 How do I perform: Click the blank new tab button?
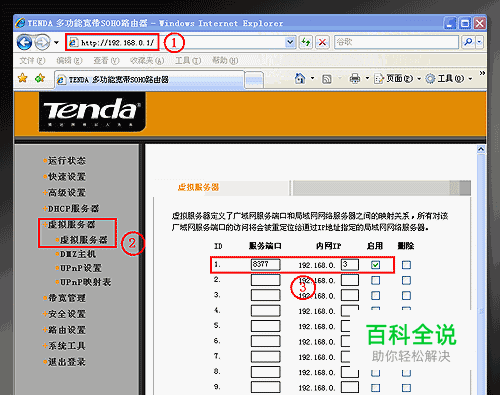[x=254, y=80]
